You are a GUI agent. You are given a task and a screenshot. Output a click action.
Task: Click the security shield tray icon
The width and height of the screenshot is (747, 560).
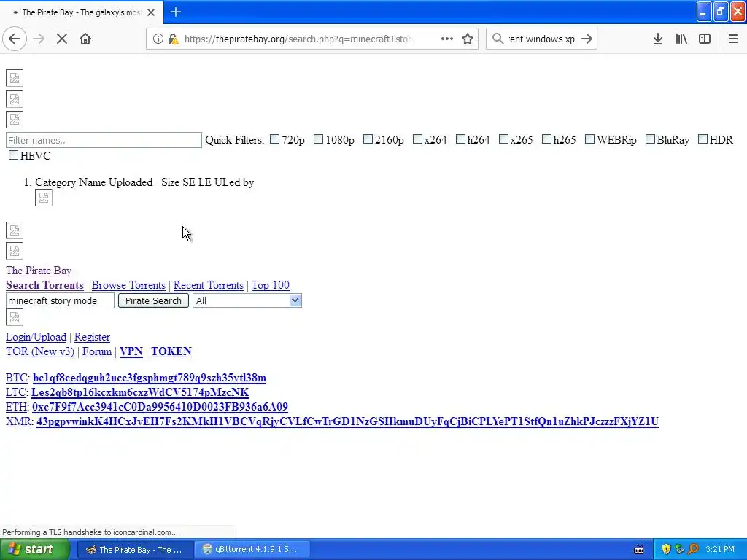coord(666,549)
